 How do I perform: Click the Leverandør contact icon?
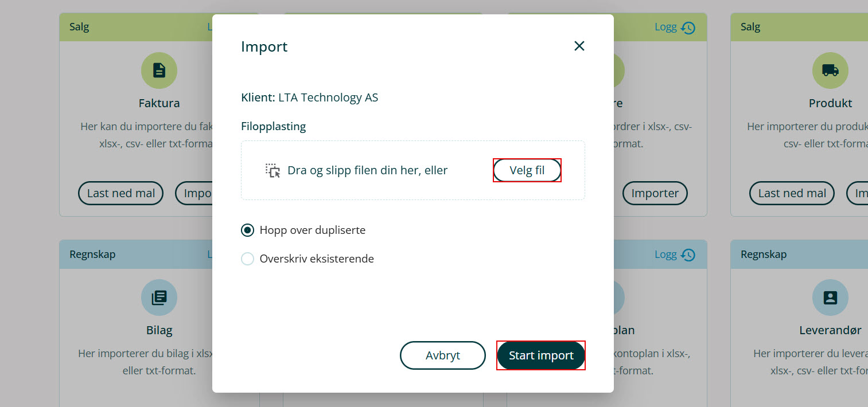(x=830, y=298)
